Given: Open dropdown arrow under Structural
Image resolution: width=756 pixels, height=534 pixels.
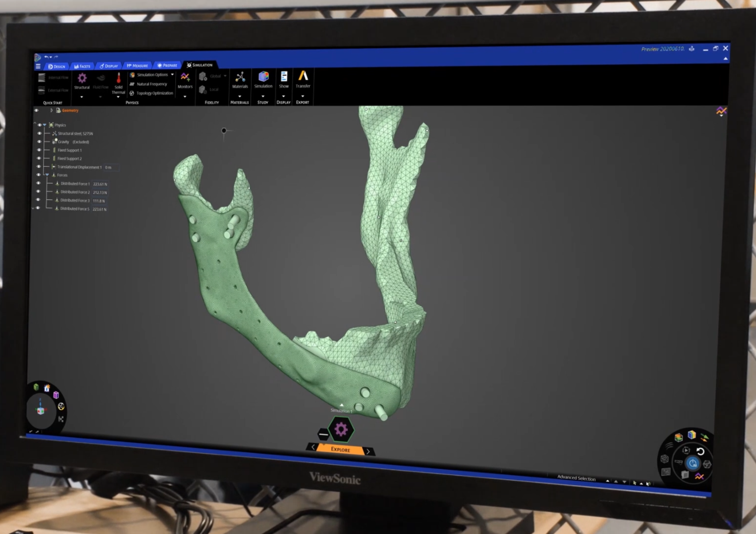Looking at the screenshot, I should [x=82, y=97].
